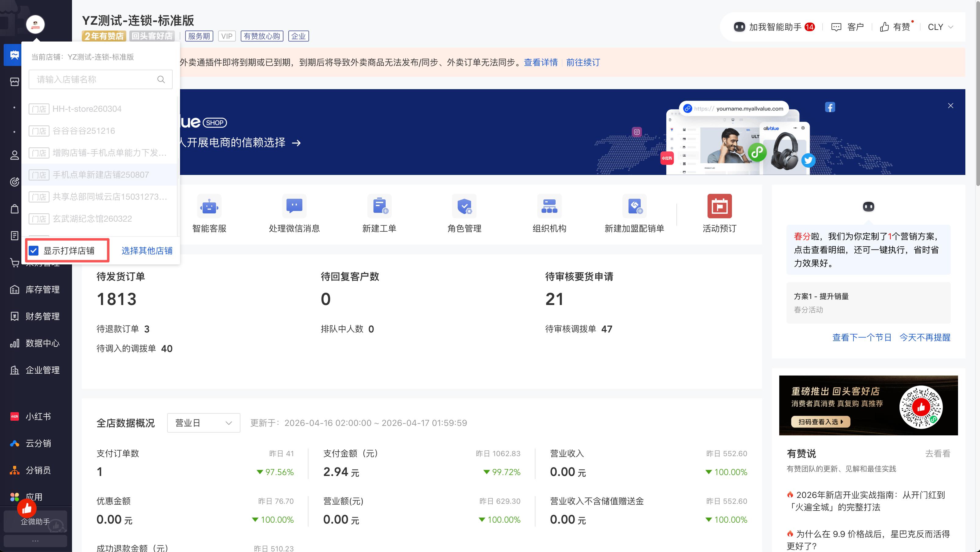Open the person (customer) icon in the sidebar
The height and width of the screenshot is (552, 980).
click(14, 155)
